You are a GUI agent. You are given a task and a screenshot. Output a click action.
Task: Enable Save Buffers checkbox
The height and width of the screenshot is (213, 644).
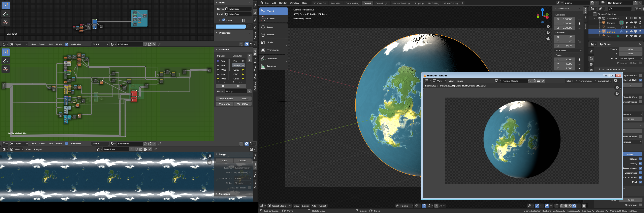tap(640, 97)
